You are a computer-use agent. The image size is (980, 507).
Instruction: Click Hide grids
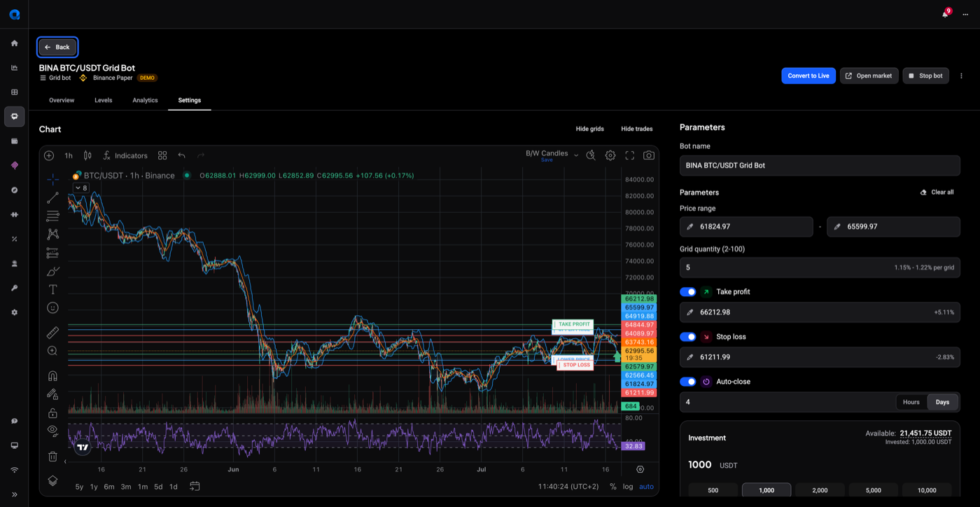pos(590,129)
